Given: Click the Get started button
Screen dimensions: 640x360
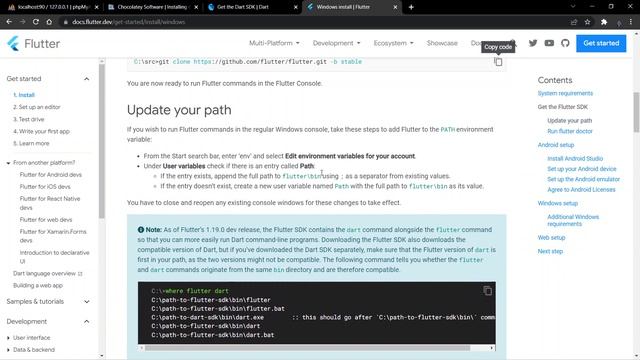Looking at the screenshot, I should [x=601, y=43].
